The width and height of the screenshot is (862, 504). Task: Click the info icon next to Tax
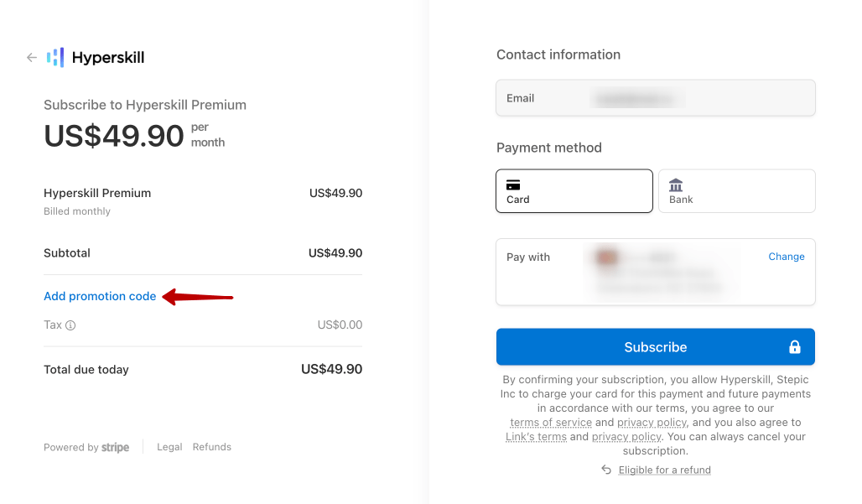point(70,325)
